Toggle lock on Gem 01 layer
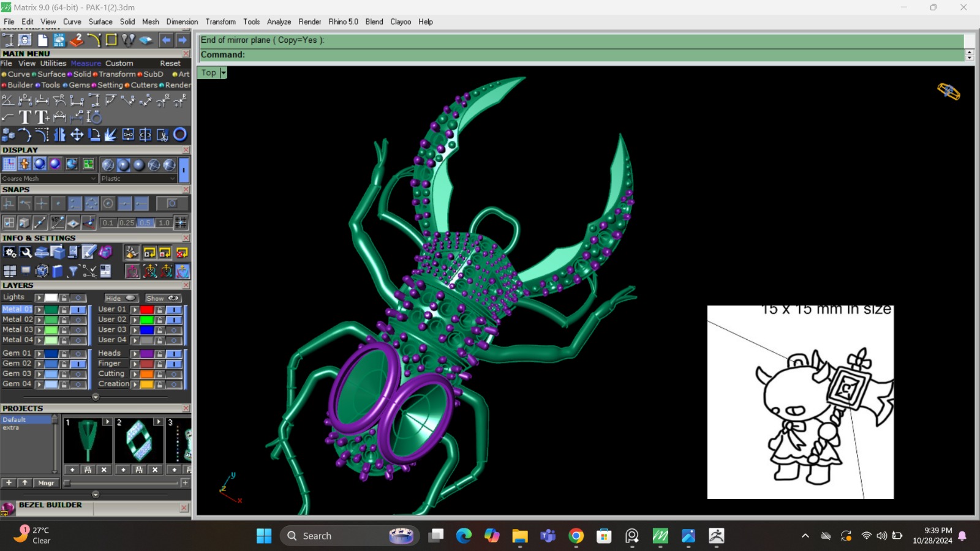The width and height of the screenshot is (980, 551). [64, 354]
